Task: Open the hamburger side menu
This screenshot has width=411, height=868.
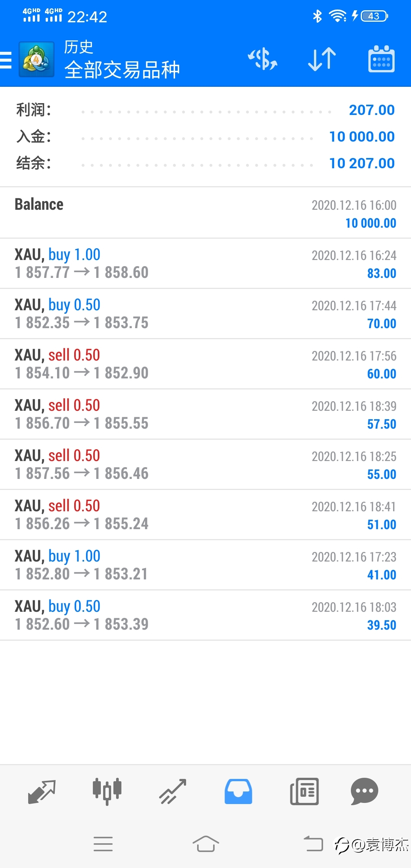Action: coord(6,60)
